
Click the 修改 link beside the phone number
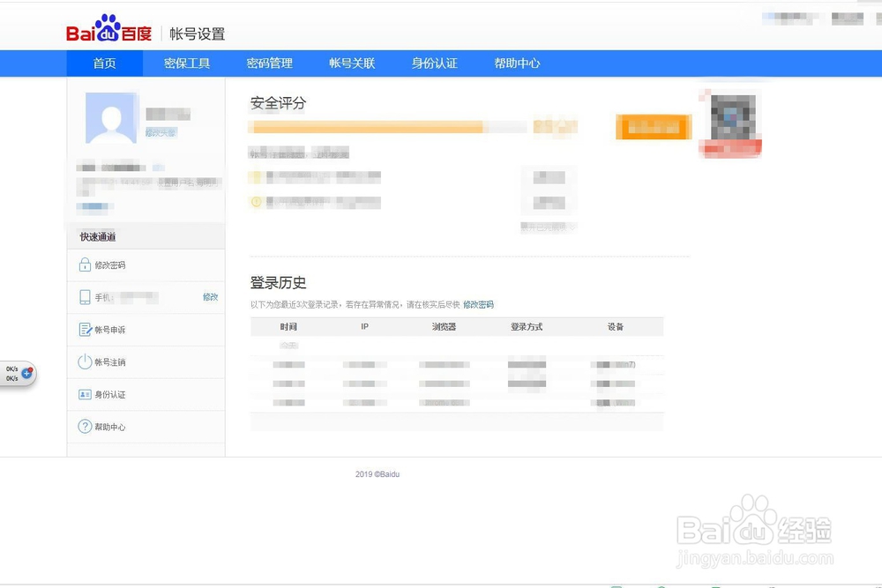(211, 297)
